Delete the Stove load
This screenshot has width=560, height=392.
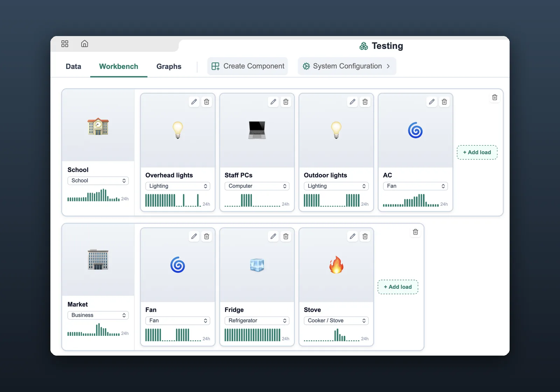pyautogui.click(x=365, y=237)
